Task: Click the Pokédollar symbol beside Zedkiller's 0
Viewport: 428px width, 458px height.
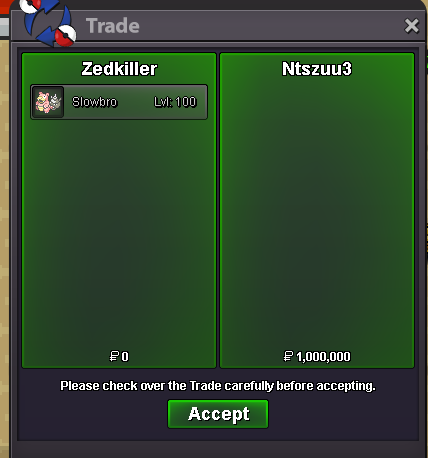Action: [x=114, y=356]
